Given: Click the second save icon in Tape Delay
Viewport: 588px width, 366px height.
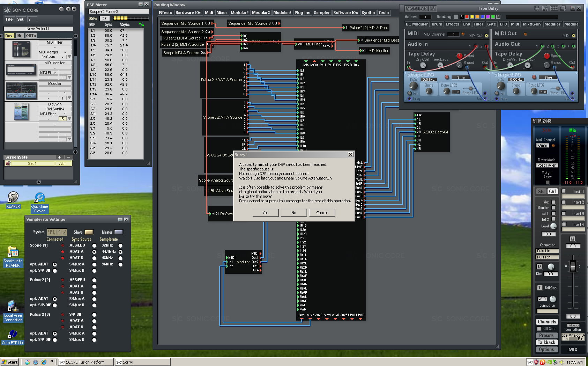Looking at the screenshot, I should (545, 8).
